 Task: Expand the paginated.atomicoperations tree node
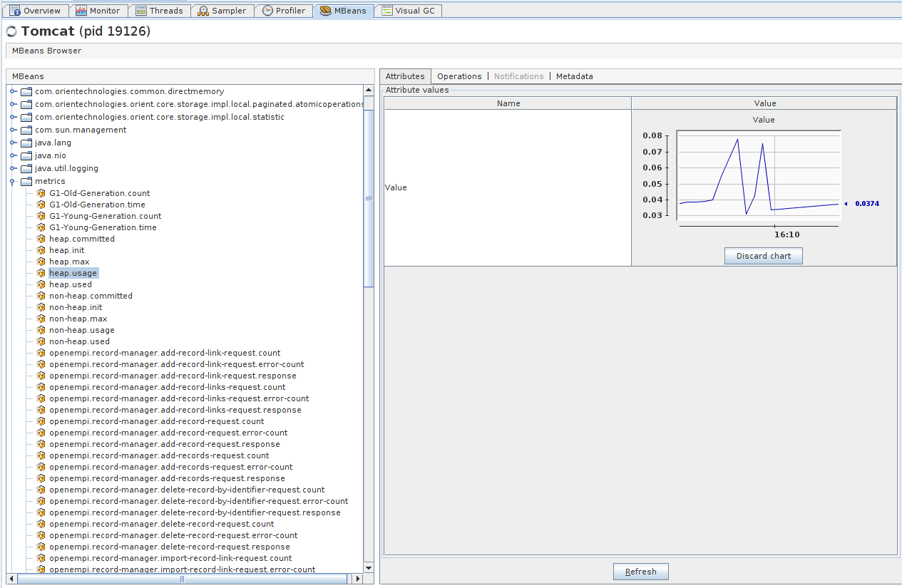[13, 104]
